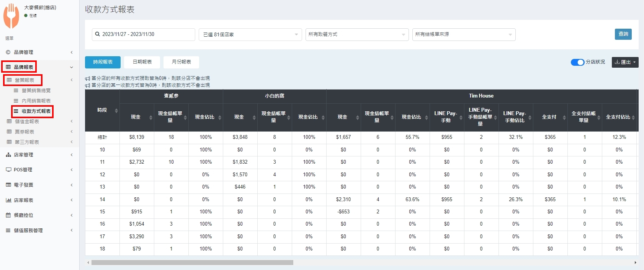
Task: Click the 查詢 search button
Action: 623,34
